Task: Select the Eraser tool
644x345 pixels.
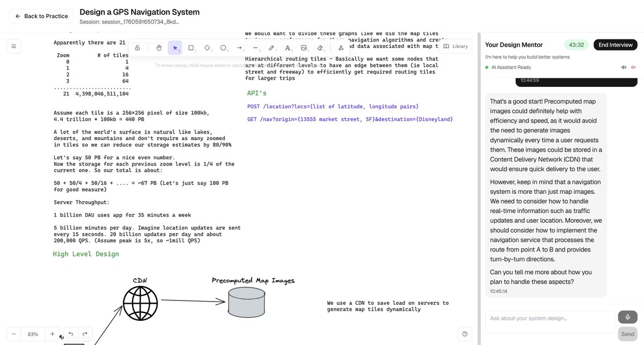Action: click(x=320, y=48)
